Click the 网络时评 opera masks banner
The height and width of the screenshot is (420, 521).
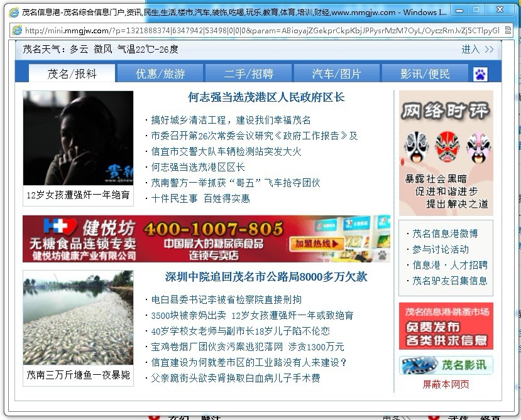click(446, 153)
